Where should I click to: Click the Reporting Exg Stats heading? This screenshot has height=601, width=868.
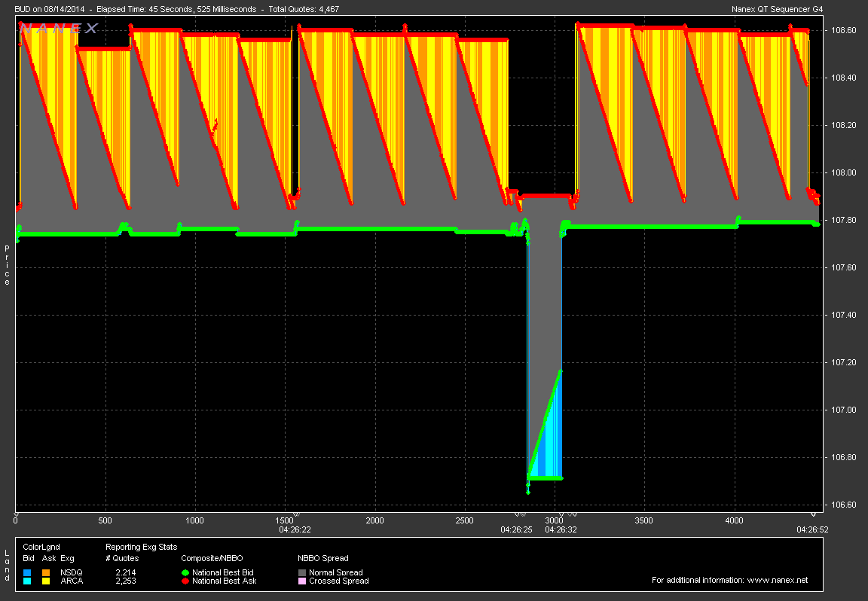141,547
